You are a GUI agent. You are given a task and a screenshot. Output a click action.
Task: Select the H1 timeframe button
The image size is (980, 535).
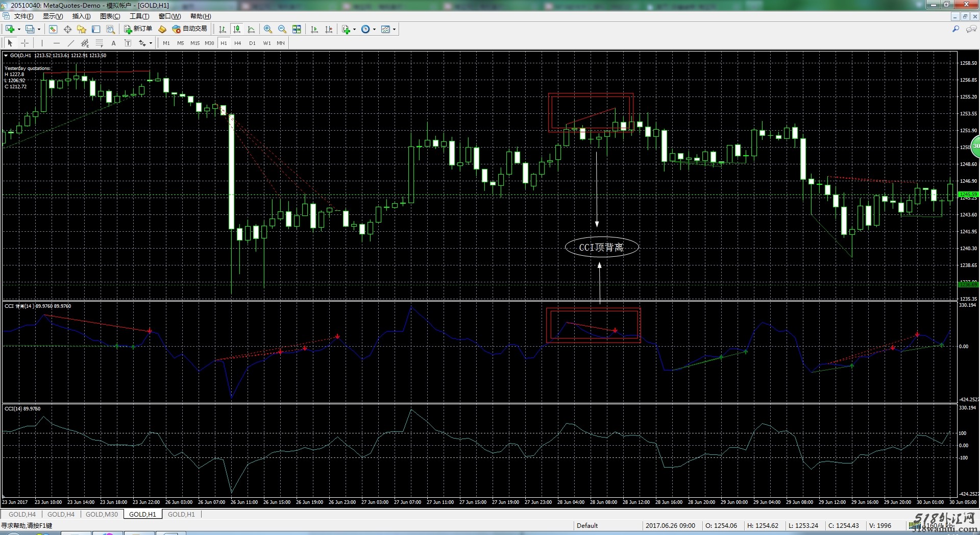point(224,43)
